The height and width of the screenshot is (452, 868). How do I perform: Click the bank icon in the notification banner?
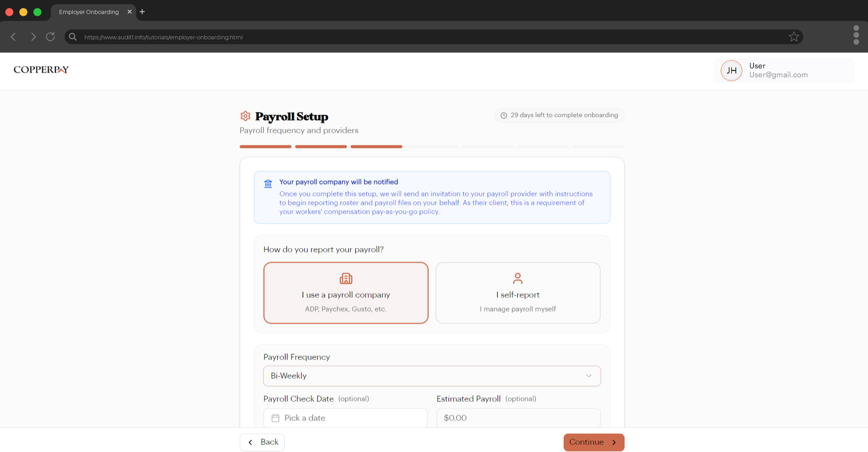pyautogui.click(x=268, y=184)
